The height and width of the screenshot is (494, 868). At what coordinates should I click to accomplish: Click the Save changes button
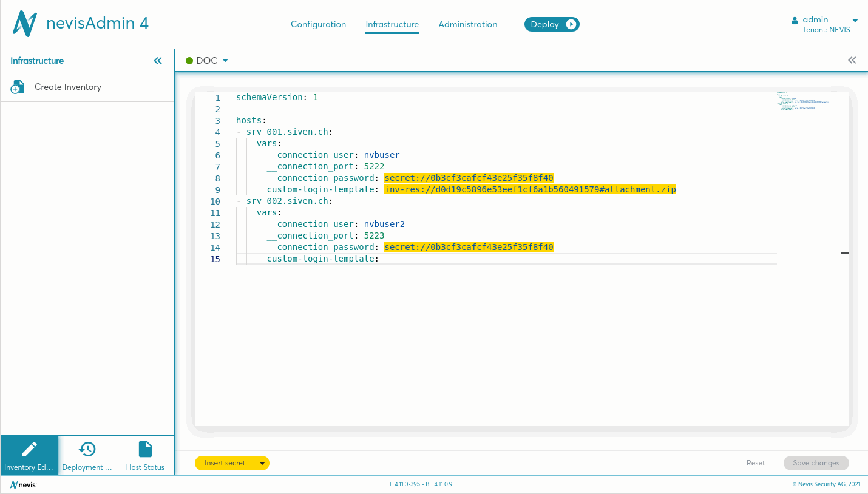[816, 463]
